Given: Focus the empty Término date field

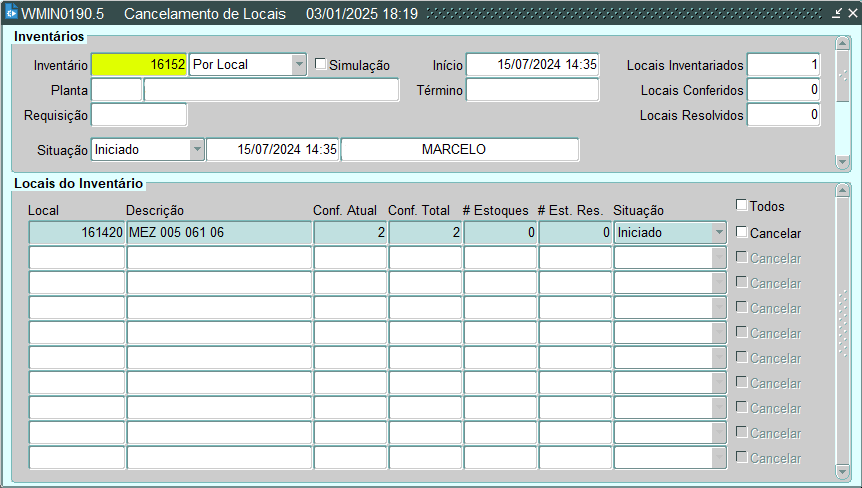Looking at the screenshot, I should (532, 90).
